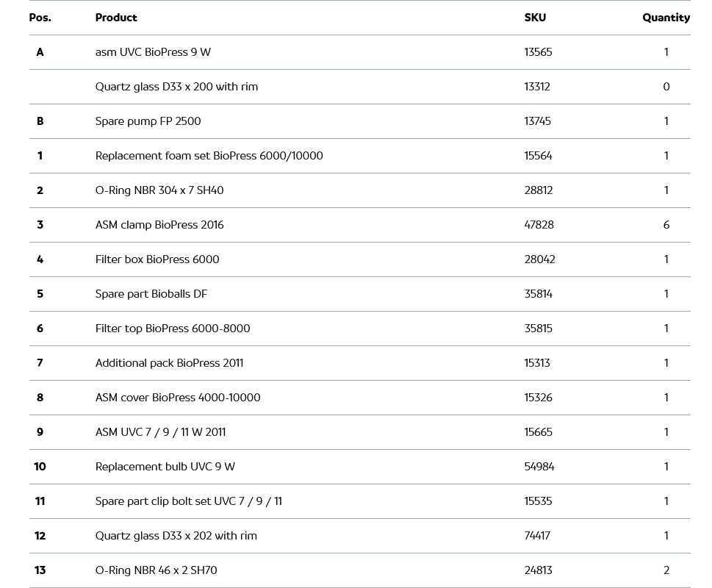Open Replacement foam set BioPress 6000/10000
This screenshot has width=712, height=588.
coord(209,156)
